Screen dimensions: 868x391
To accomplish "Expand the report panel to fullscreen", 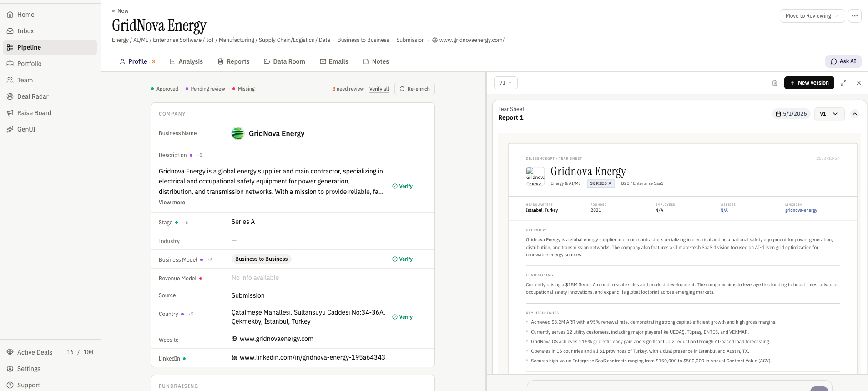I will (x=843, y=83).
